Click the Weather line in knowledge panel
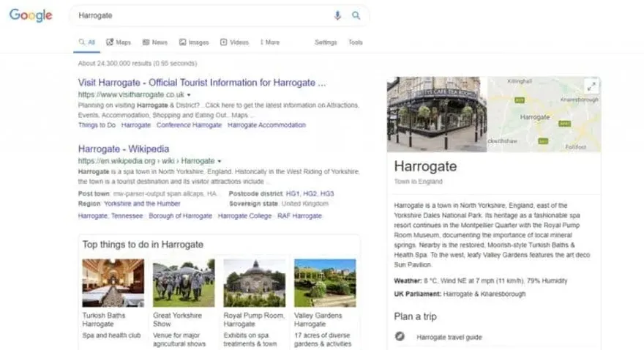 481,280
